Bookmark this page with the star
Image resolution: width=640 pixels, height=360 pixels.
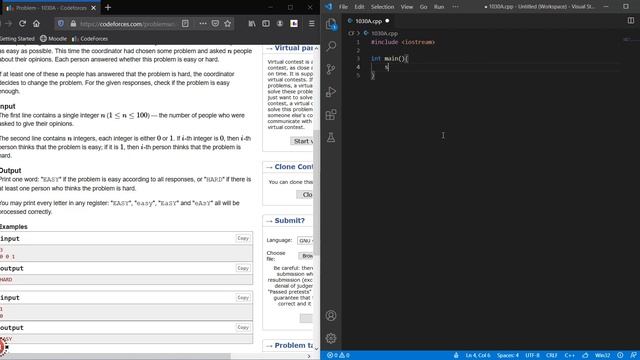[228, 24]
